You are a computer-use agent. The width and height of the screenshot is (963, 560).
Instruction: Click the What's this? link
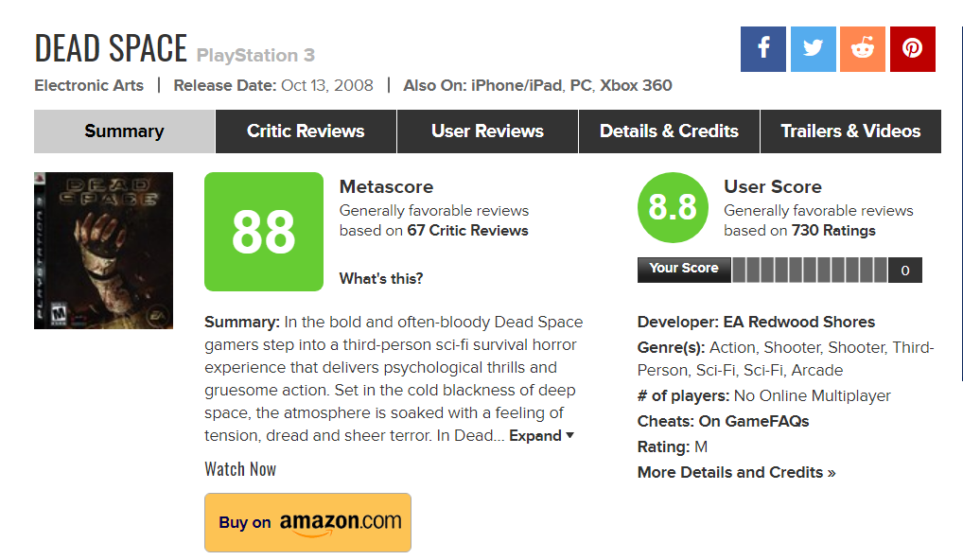tap(381, 278)
